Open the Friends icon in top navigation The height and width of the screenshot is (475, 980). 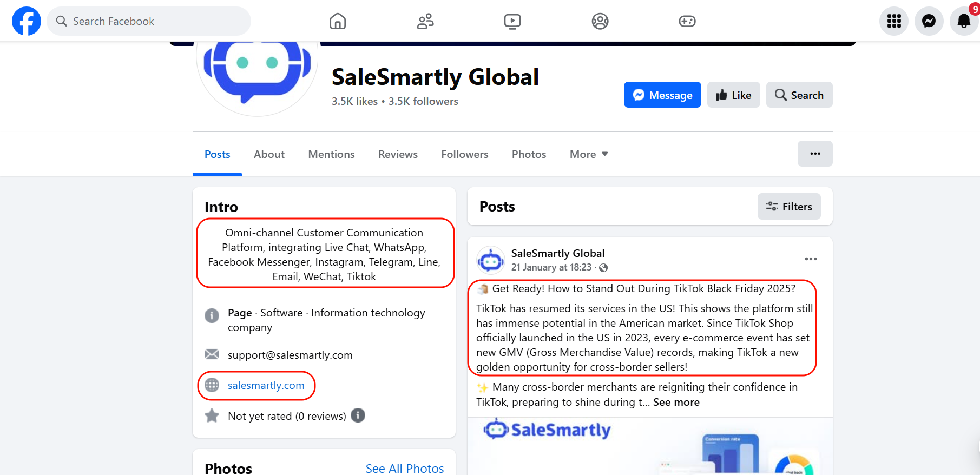pos(425,21)
